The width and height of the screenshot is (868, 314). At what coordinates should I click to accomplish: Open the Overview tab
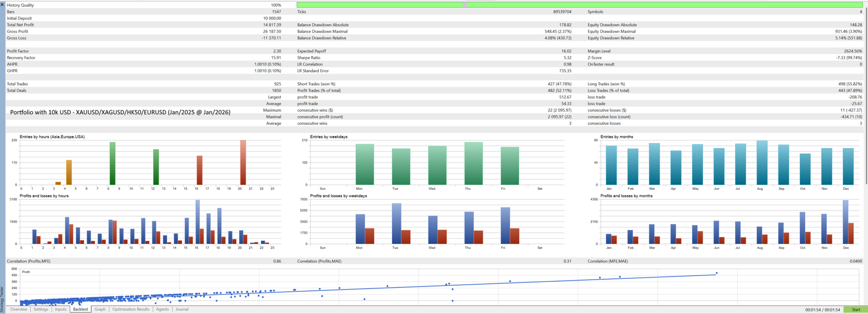(x=19, y=309)
